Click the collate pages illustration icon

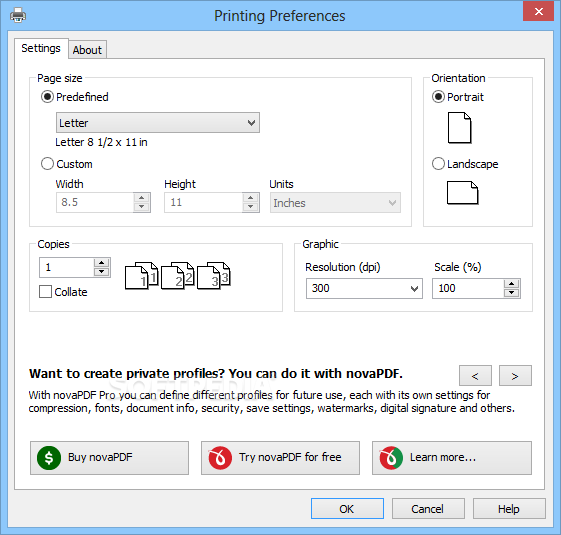point(177,275)
